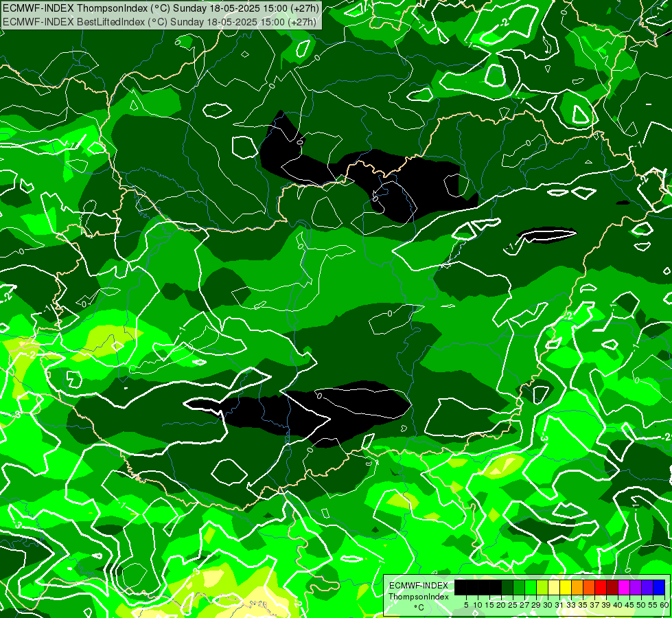Screen dimensions: 672x618
Task: Click the legend tick label 45
Action: 629,605
